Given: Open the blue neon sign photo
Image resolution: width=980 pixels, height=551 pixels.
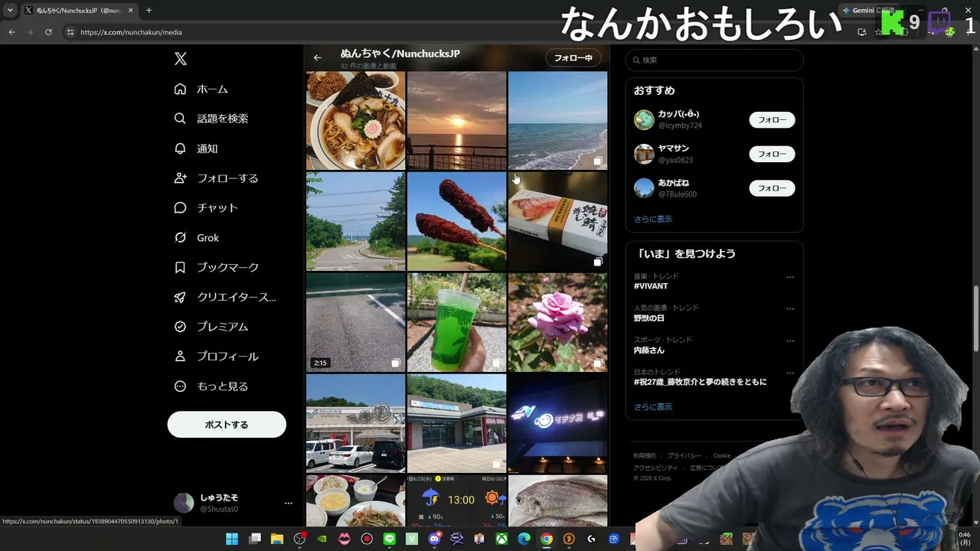Looking at the screenshot, I should [x=558, y=423].
